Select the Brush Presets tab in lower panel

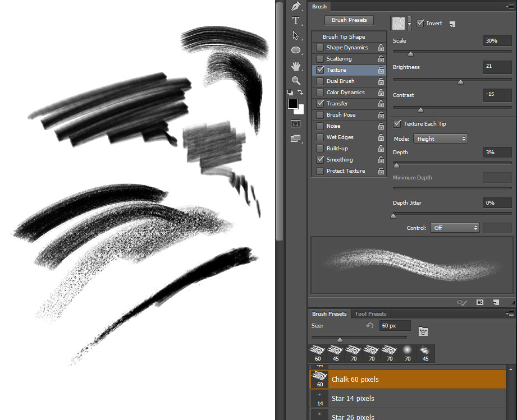point(329,313)
